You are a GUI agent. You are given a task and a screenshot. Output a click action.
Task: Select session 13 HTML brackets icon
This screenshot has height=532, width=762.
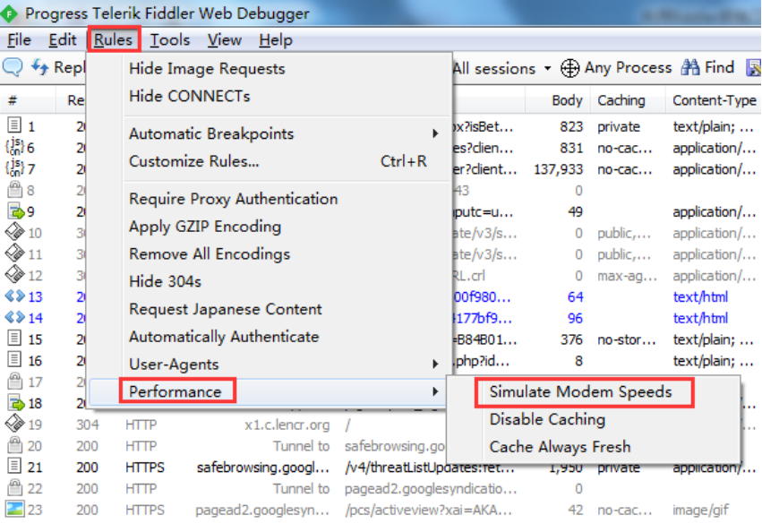point(14,296)
